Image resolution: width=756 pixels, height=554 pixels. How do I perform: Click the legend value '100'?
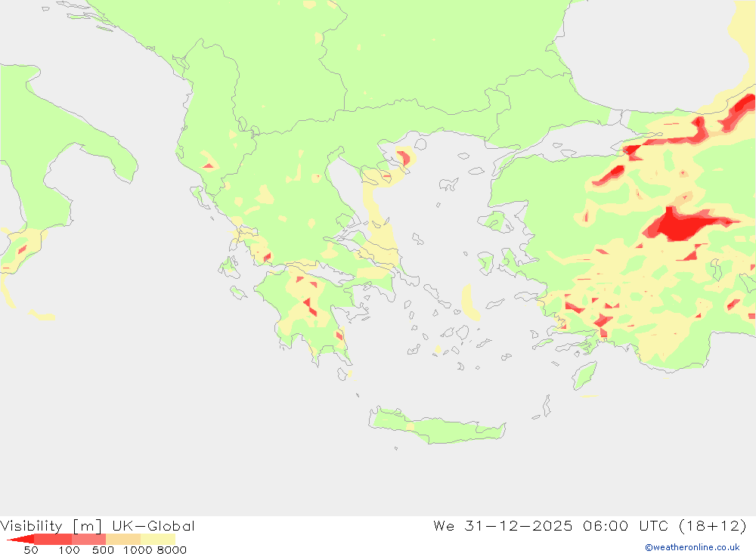(70, 550)
